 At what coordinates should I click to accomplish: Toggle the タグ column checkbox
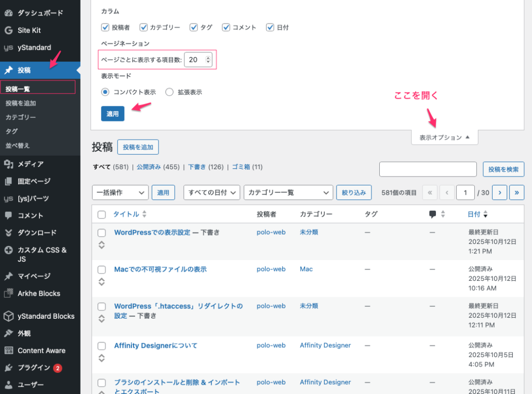tap(194, 28)
